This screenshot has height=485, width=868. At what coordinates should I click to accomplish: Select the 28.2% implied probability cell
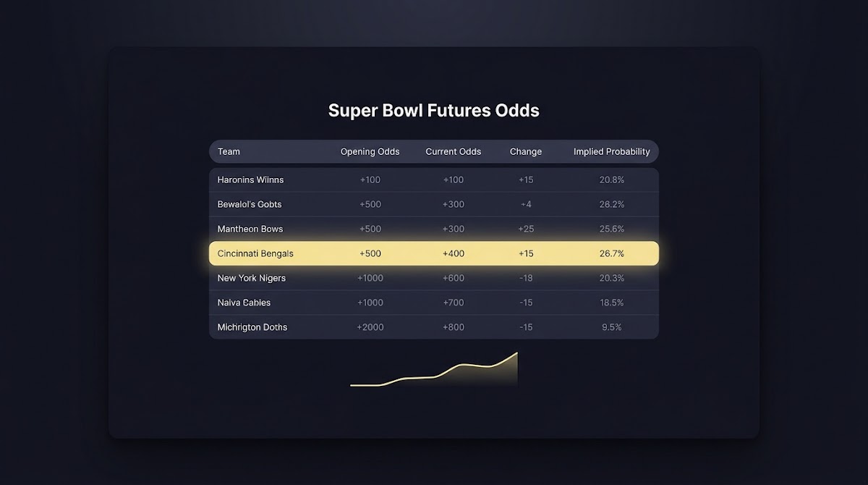[612, 204]
